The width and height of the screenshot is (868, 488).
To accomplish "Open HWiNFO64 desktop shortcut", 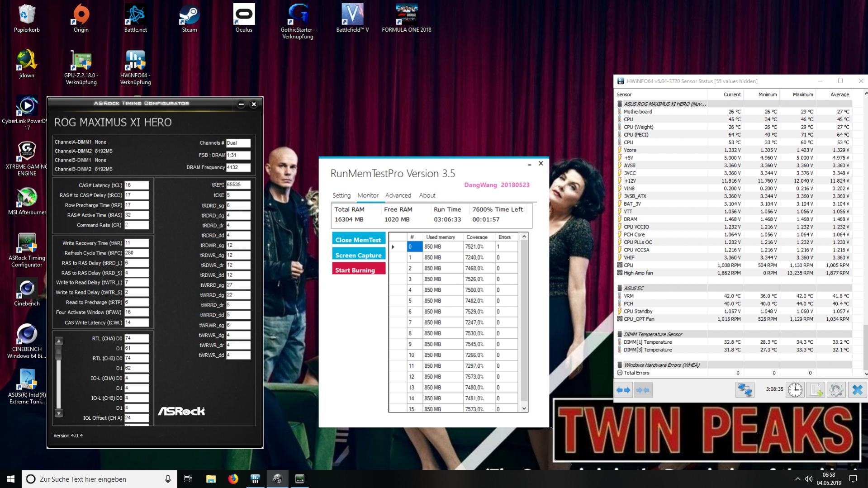I will coord(135,67).
